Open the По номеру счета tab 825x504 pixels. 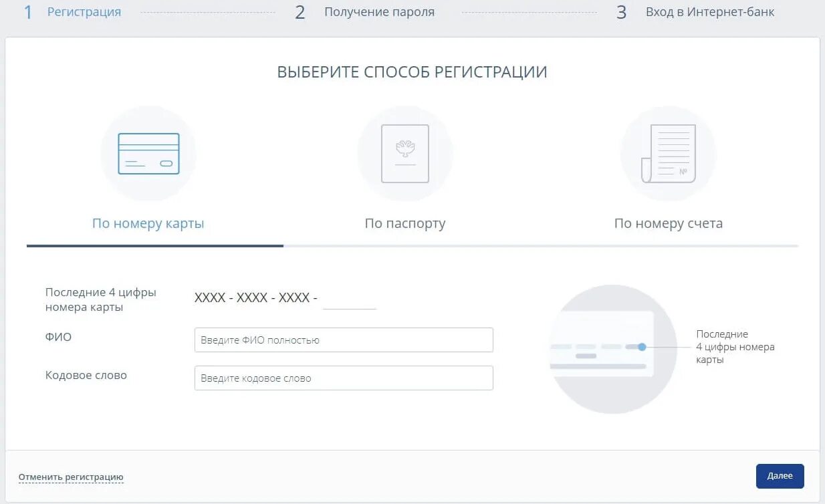click(668, 223)
